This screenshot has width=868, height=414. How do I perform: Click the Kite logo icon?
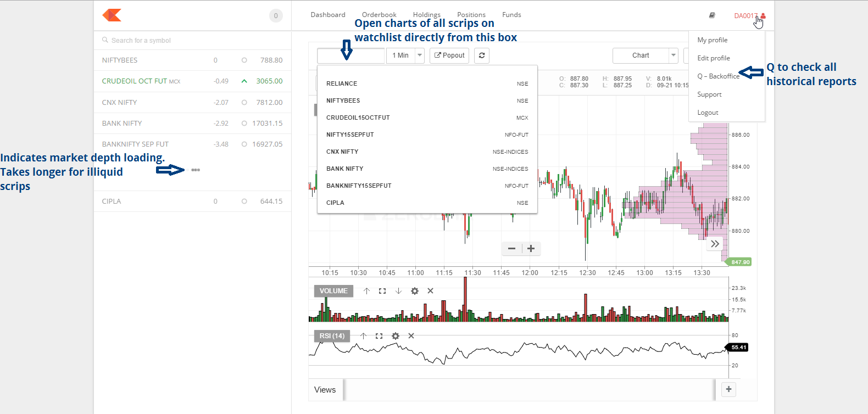(x=112, y=15)
